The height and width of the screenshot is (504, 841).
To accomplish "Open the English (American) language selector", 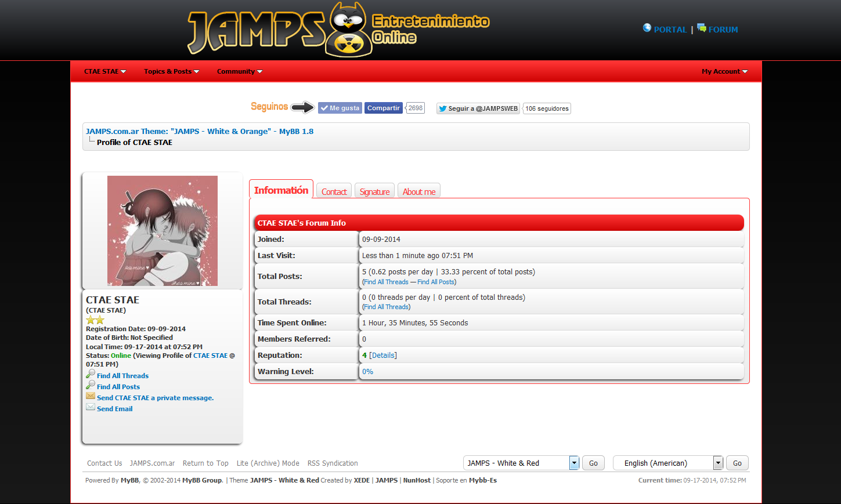I will point(668,463).
